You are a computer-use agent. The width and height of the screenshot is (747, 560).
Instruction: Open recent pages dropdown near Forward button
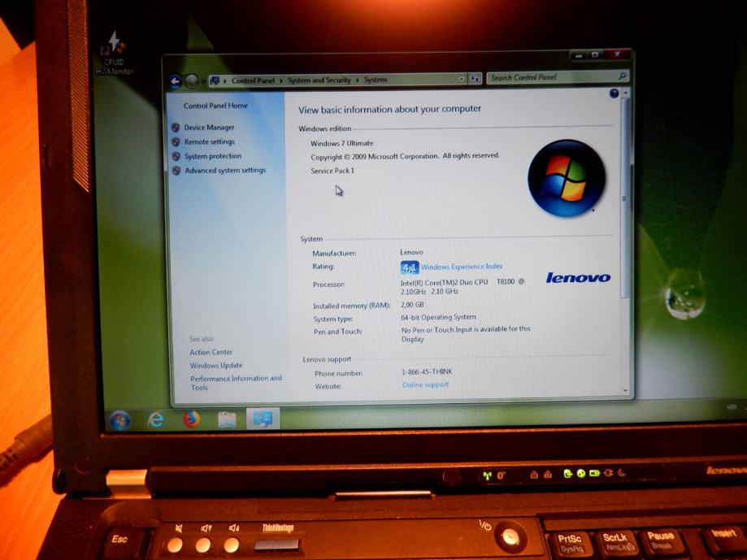pyautogui.click(x=203, y=82)
